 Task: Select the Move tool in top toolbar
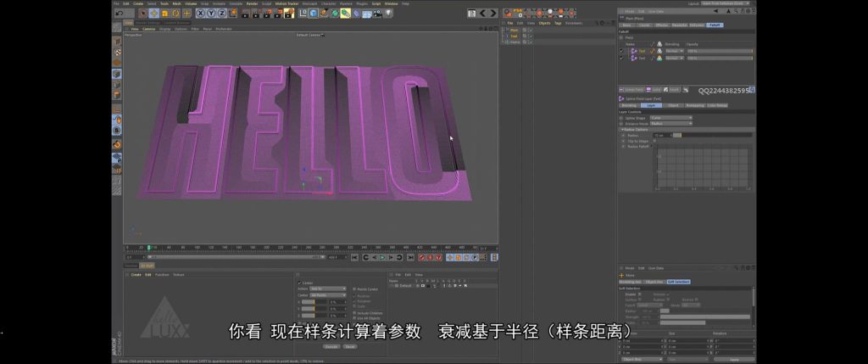153,14
